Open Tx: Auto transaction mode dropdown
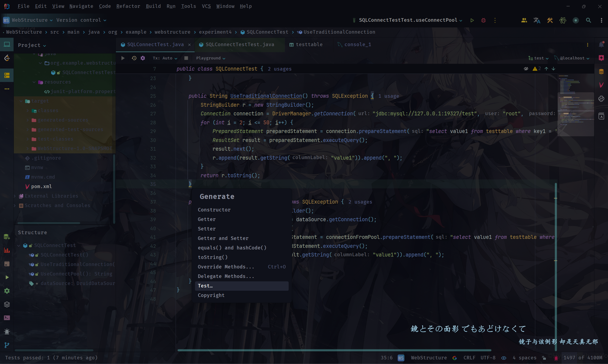This screenshot has width=608, height=364. tap(165, 58)
